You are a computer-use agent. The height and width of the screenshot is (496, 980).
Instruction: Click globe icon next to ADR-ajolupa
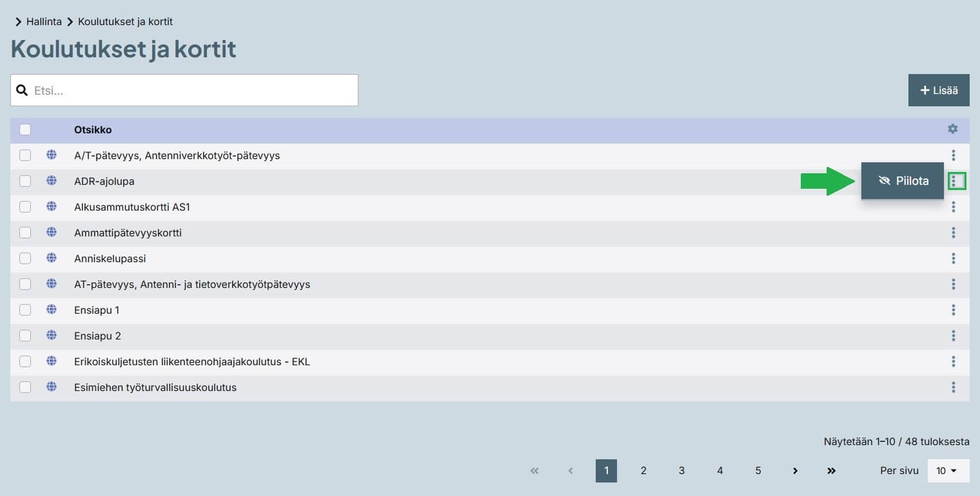click(x=52, y=181)
